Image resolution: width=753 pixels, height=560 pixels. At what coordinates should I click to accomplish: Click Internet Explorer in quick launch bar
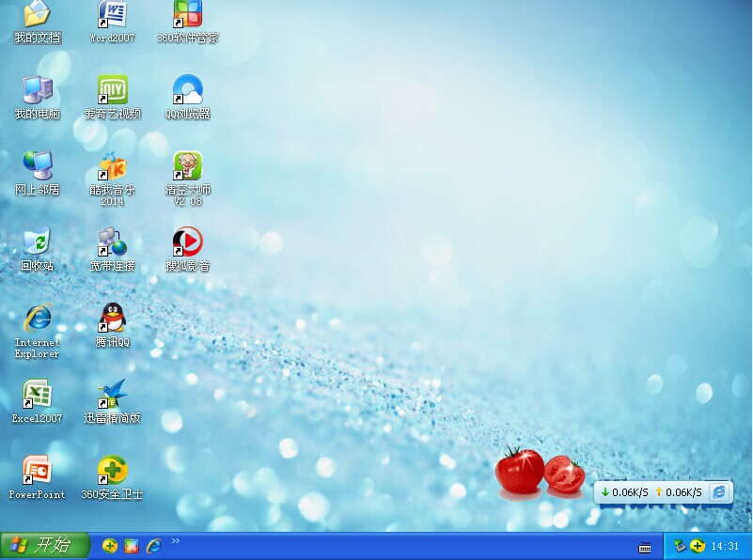point(153,546)
